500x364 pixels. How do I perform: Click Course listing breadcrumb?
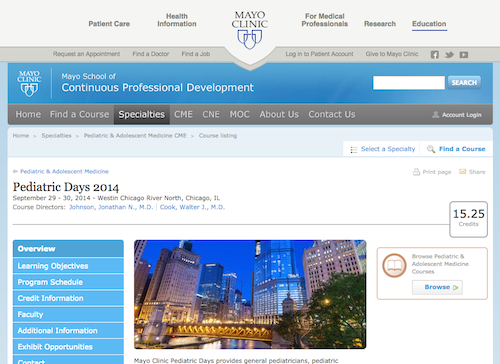(x=218, y=136)
